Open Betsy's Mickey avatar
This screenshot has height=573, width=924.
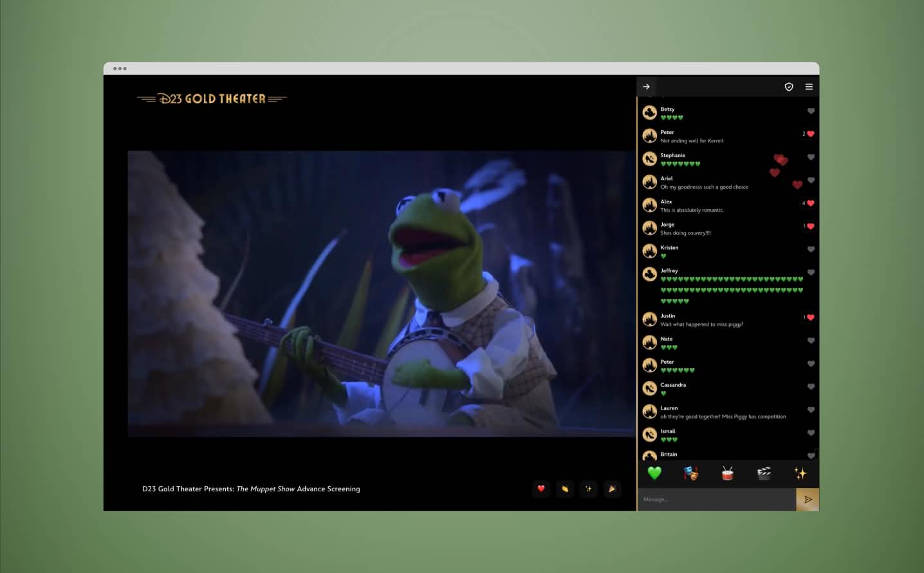pyautogui.click(x=650, y=113)
